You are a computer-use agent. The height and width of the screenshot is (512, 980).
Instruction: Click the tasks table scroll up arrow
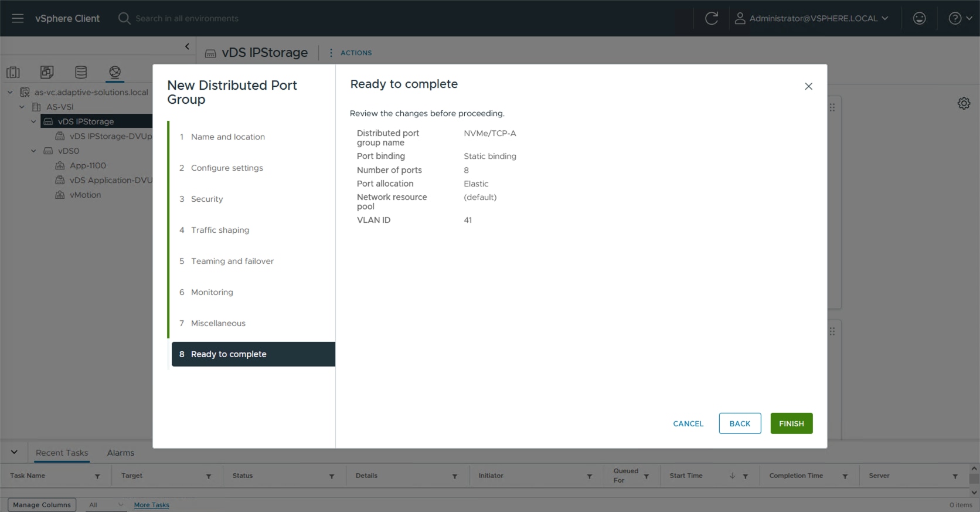(974, 469)
